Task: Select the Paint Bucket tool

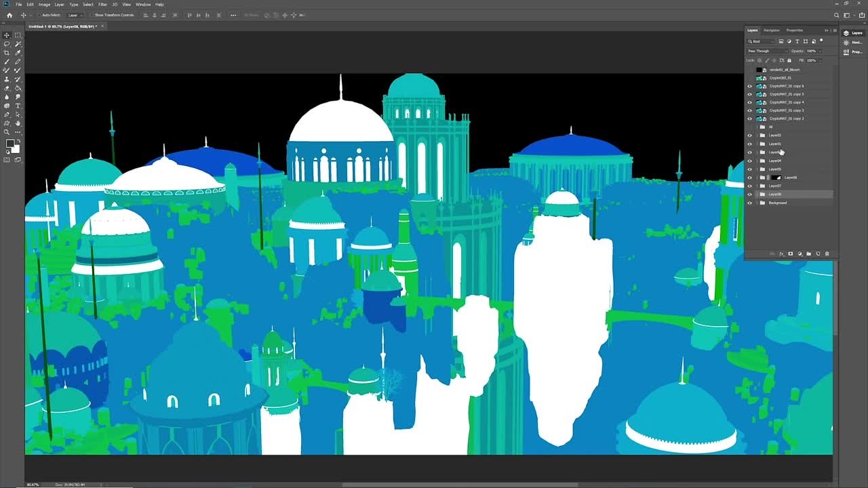Action: coord(18,88)
